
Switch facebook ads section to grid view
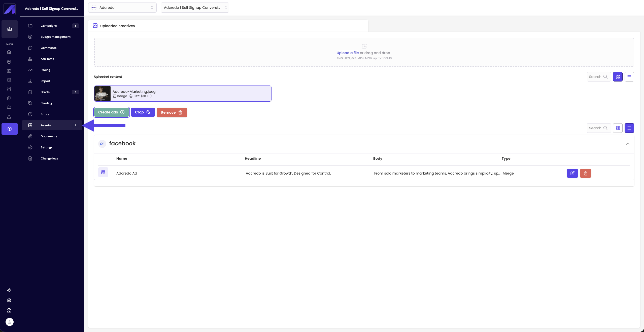[618, 128]
